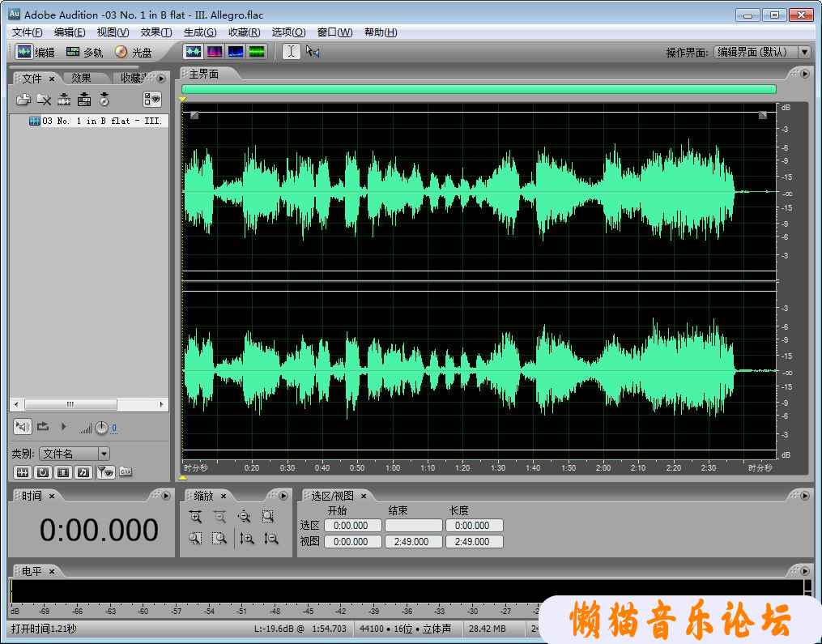Close the 缩放 panel

[224, 496]
